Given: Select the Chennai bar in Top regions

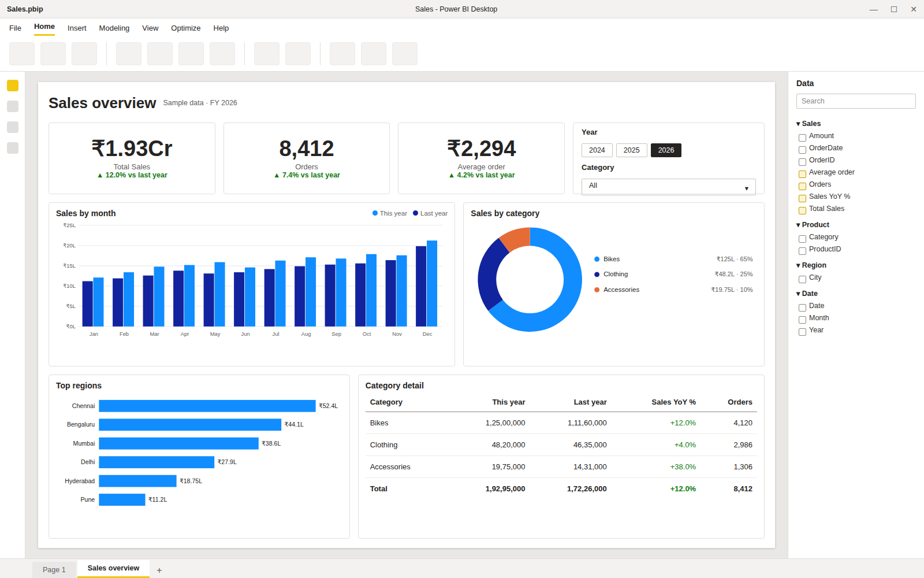Looking at the screenshot, I should [x=207, y=406].
